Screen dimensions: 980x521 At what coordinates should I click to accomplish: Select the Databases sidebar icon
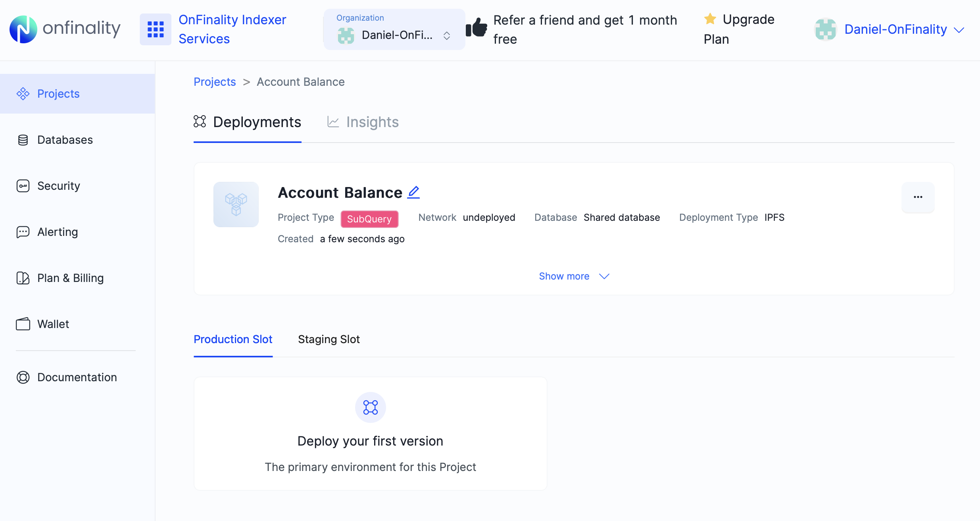(23, 140)
